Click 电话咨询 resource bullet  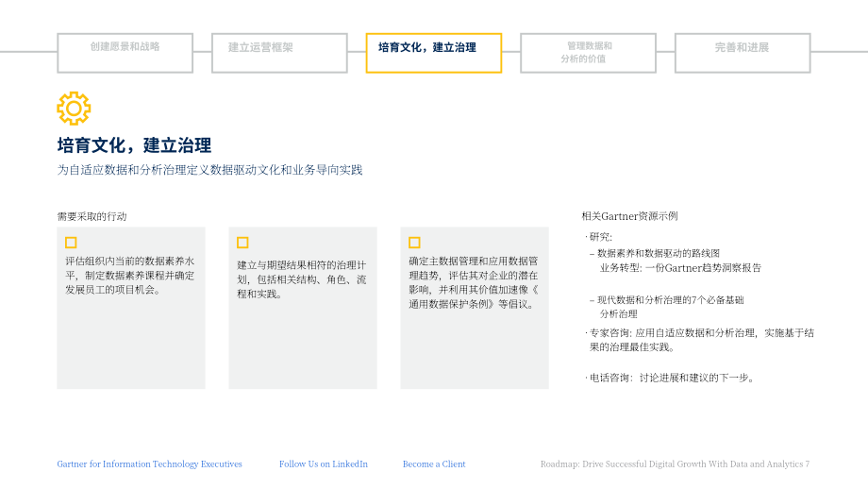pos(671,378)
